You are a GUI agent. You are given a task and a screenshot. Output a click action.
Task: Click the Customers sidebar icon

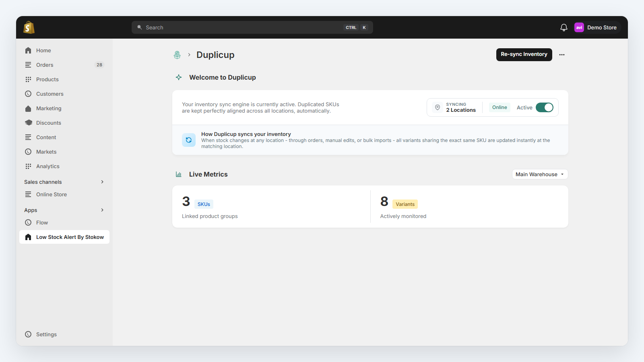(x=28, y=94)
